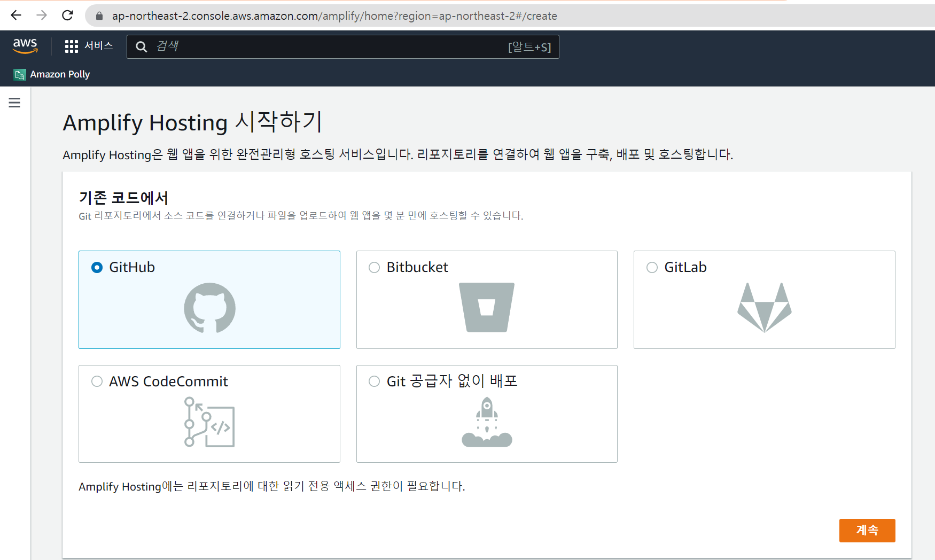Click the rocket deploy icon
The width and height of the screenshot is (935, 560).
click(487, 422)
